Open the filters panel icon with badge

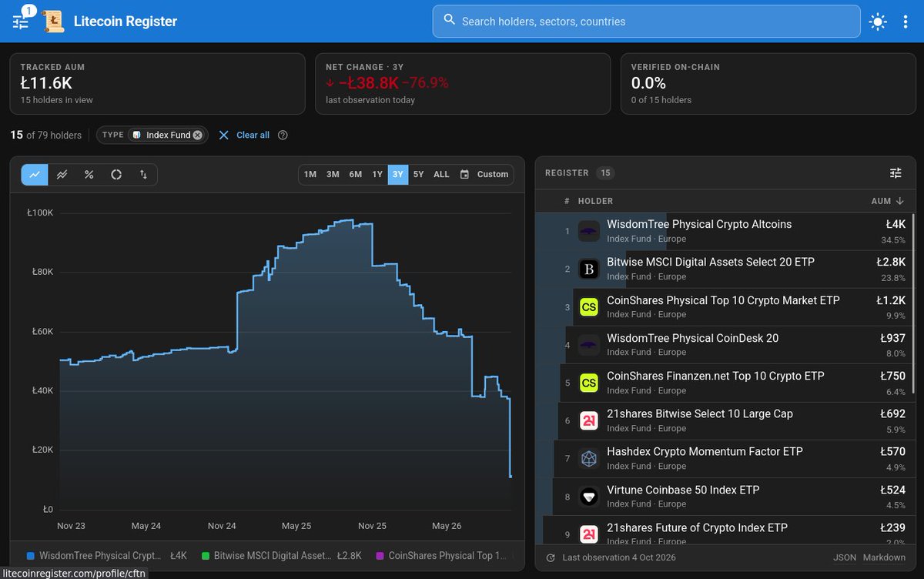(22, 21)
